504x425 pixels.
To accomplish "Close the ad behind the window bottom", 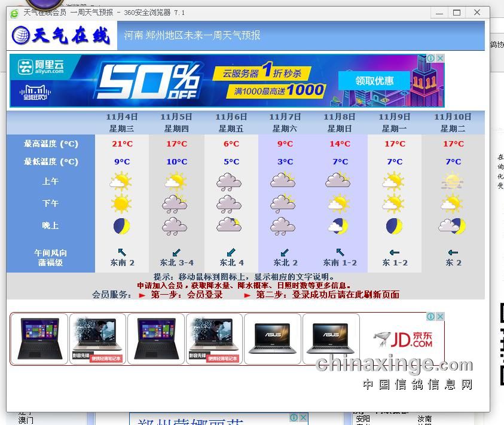I will click(x=303, y=418).
